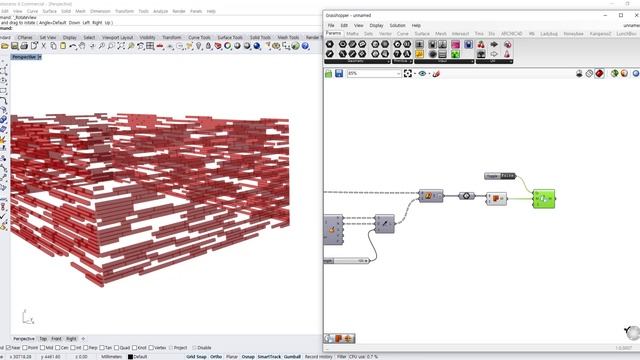Click the green preview selected objects icon
This screenshot has height=360, width=640.
(614, 73)
